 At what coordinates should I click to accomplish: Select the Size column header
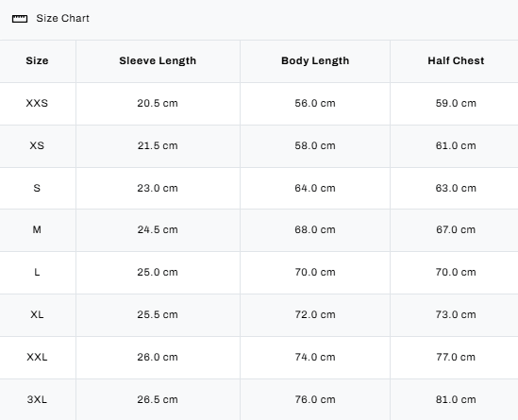(37, 60)
